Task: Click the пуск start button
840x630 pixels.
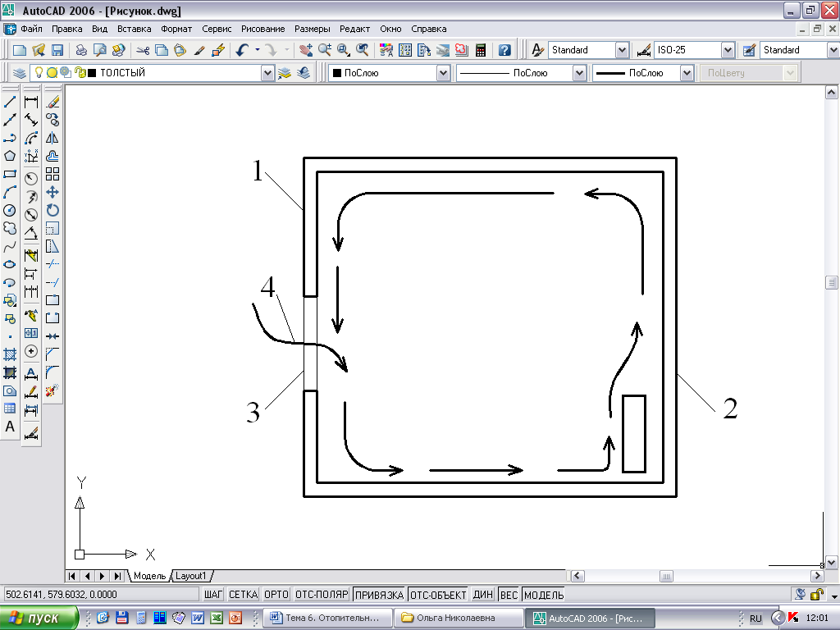Action: [x=38, y=619]
